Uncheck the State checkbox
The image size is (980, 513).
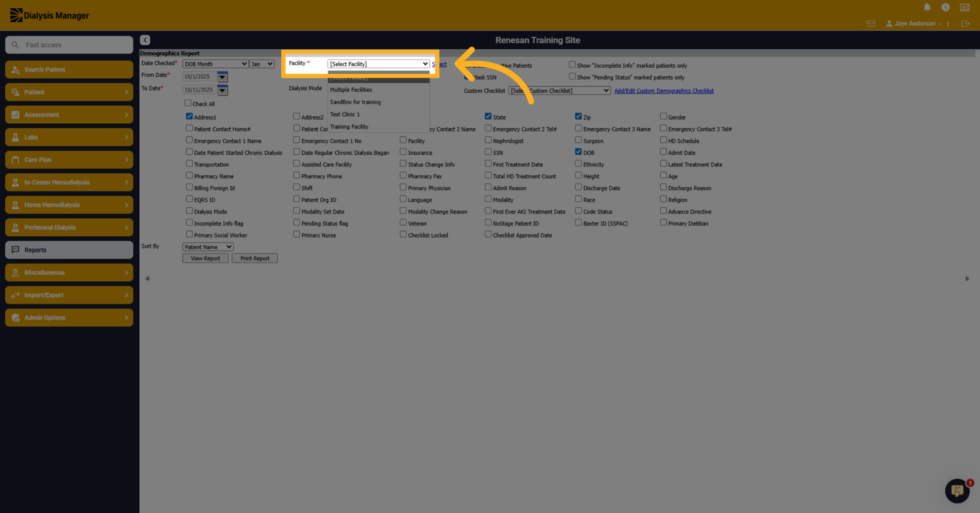[x=488, y=116]
